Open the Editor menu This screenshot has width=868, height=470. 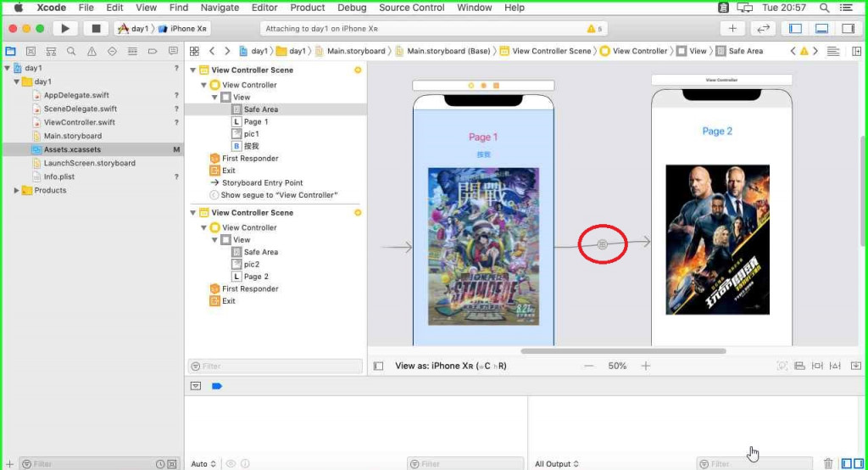(264, 8)
